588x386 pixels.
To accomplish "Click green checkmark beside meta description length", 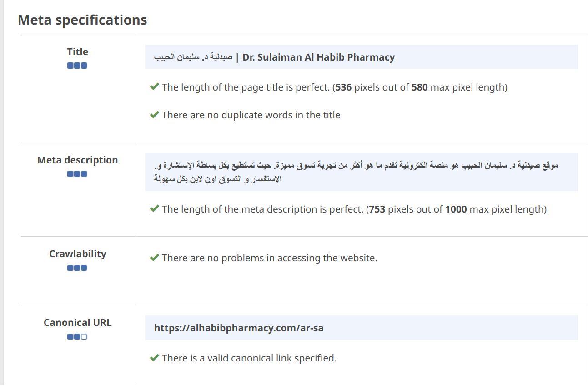I will (x=154, y=208).
